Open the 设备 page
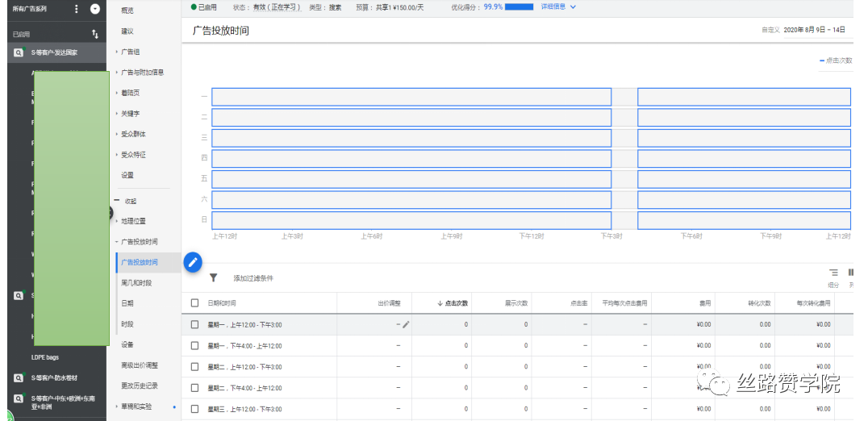The image size is (868, 421). point(127,344)
